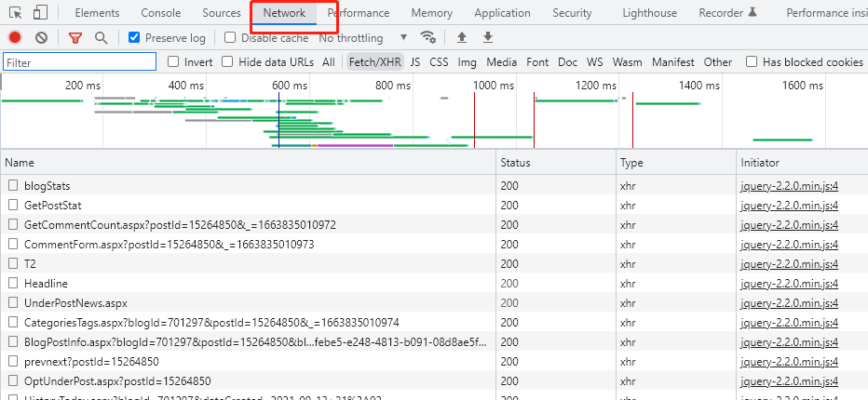Open the Performance tab
The image size is (868, 400).
(359, 13)
